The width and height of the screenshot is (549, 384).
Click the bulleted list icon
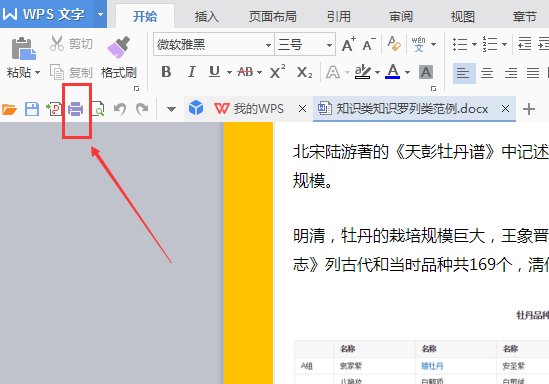460,44
